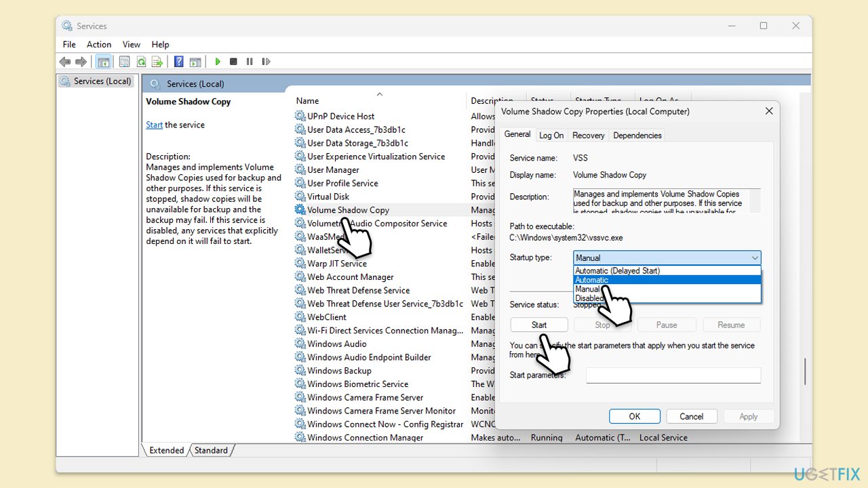The image size is (868, 488).
Task: Click the Start parameters input field
Action: 673,375
